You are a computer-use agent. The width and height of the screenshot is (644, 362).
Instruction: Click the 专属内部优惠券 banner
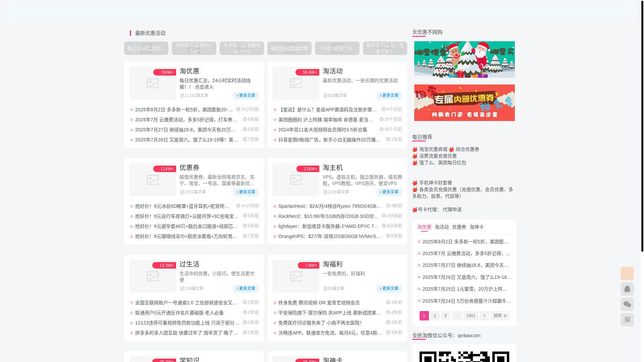(x=464, y=103)
